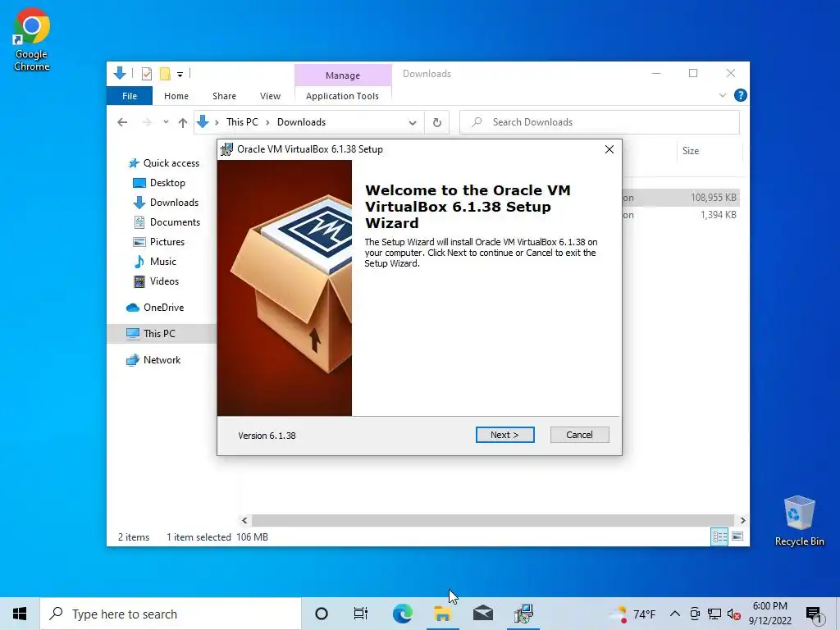840x630 pixels.
Task: Open recent locations dropdown arrow
Action: tap(166, 122)
